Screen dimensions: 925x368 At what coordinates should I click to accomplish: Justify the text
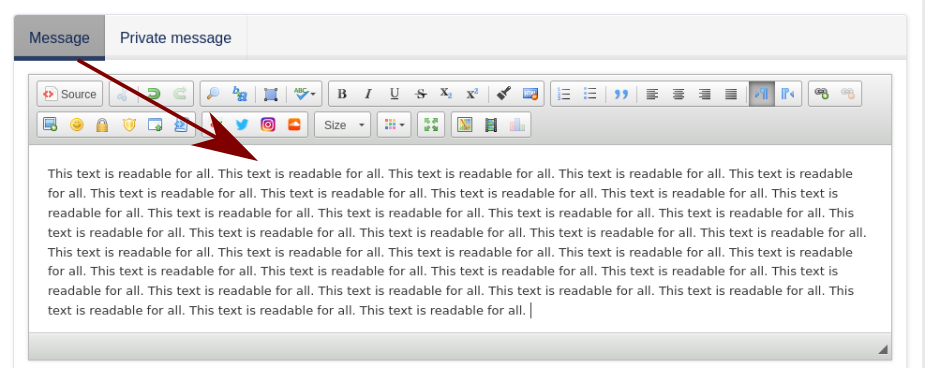[x=731, y=94]
